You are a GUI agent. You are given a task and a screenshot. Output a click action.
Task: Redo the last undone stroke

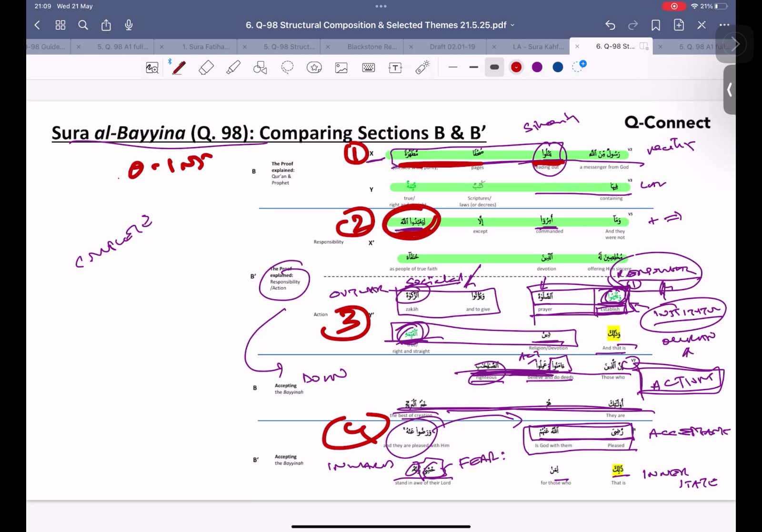pyautogui.click(x=633, y=25)
